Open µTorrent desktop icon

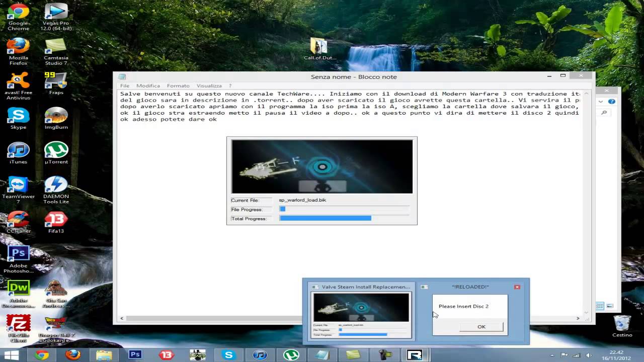[x=56, y=153]
